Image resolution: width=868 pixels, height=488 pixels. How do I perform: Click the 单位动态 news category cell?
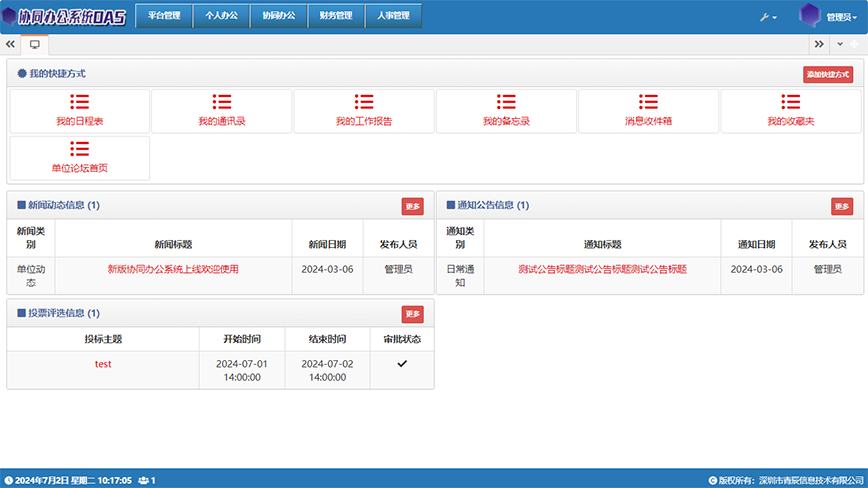click(30, 276)
